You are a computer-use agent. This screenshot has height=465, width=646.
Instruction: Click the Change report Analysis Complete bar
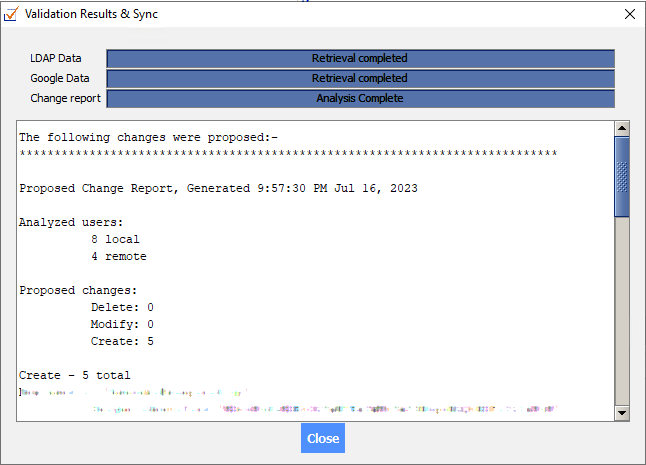coord(360,98)
